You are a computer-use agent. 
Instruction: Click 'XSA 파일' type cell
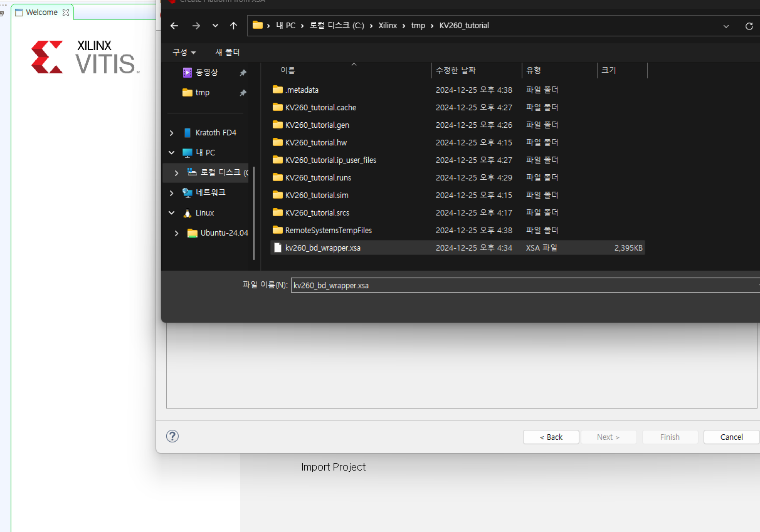pyautogui.click(x=541, y=248)
